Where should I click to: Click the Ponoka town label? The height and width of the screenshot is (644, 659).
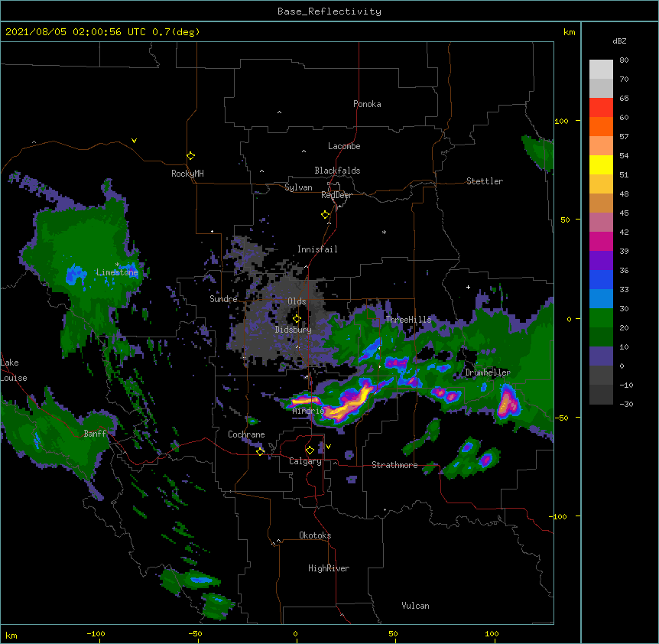(x=367, y=104)
